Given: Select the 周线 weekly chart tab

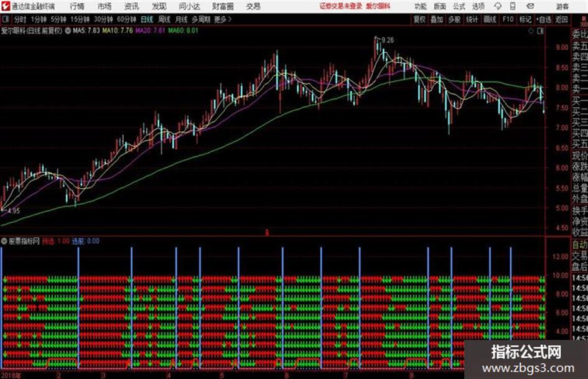Looking at the screenshot, I should (164, 19).
